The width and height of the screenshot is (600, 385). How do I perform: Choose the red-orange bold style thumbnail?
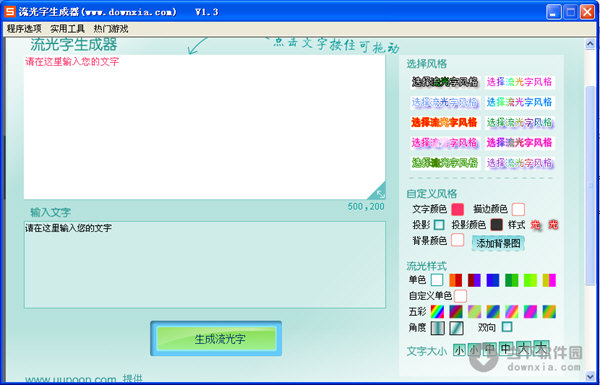(x=445, y=122)
